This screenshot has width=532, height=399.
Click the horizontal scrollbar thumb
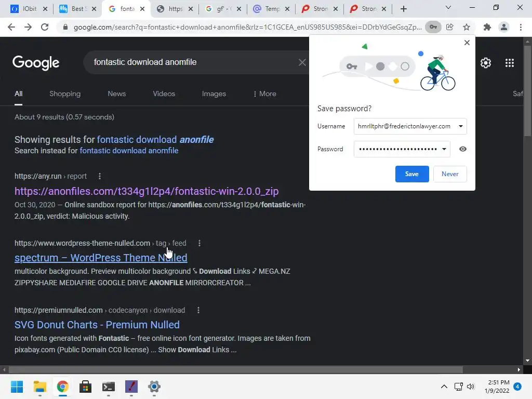pos(236,370)
